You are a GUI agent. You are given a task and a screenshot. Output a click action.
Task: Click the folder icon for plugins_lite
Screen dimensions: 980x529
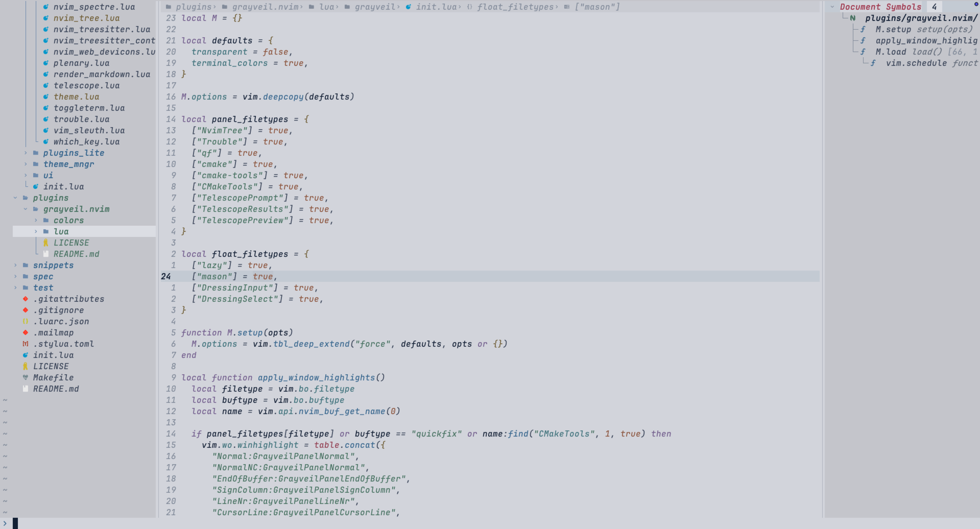click(36, 153)
